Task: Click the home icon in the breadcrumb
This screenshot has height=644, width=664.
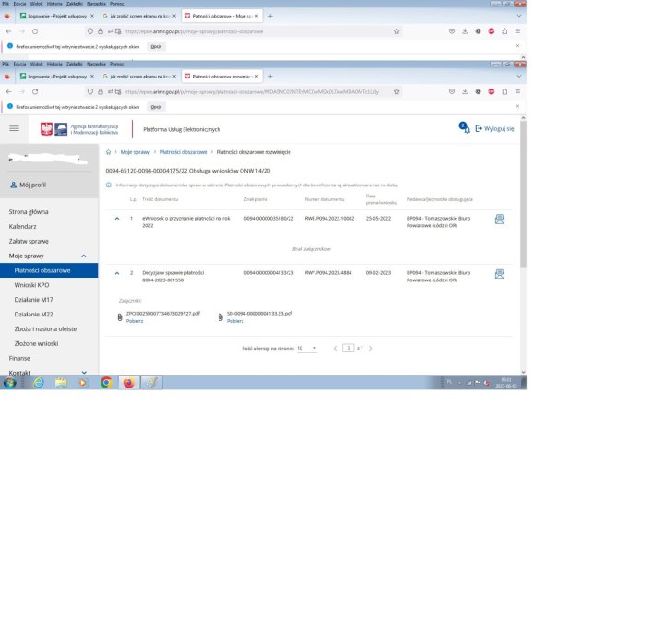Action: pos(109,151)
